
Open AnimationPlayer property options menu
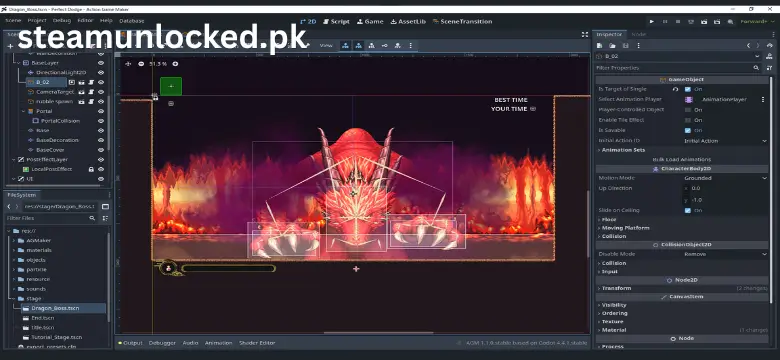[763, 99]
